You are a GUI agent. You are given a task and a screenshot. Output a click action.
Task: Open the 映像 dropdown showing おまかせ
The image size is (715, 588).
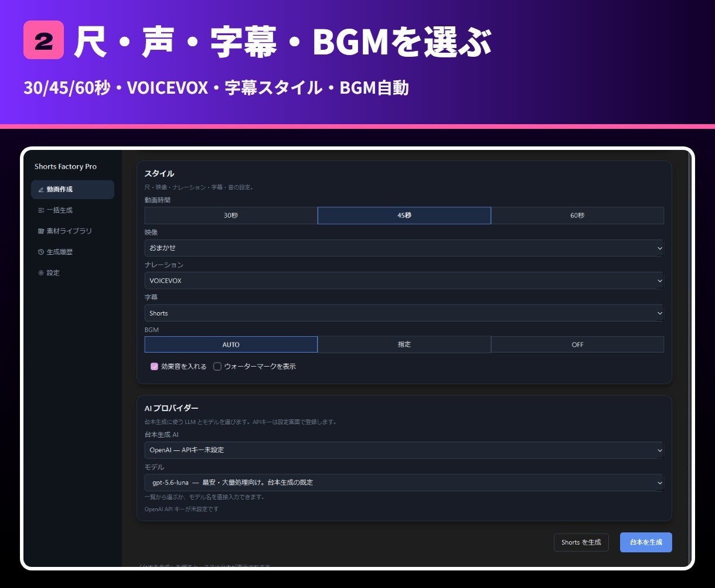[x=404, y=248]
